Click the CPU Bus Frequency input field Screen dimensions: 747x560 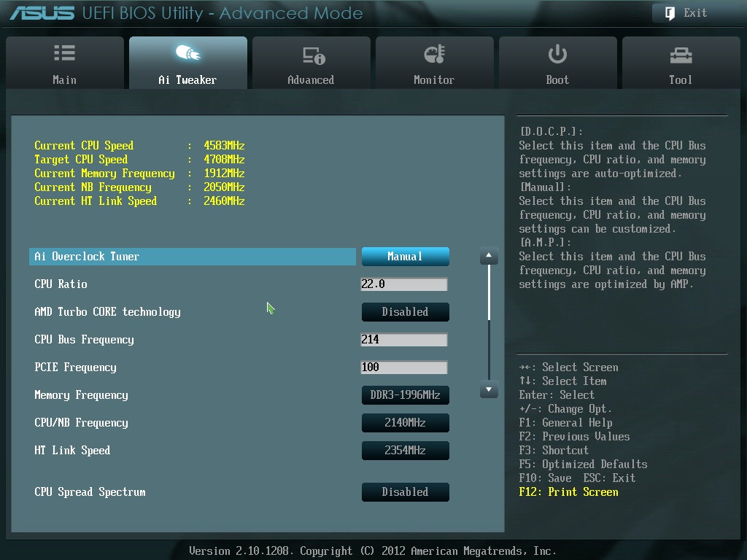coord(404,340)
